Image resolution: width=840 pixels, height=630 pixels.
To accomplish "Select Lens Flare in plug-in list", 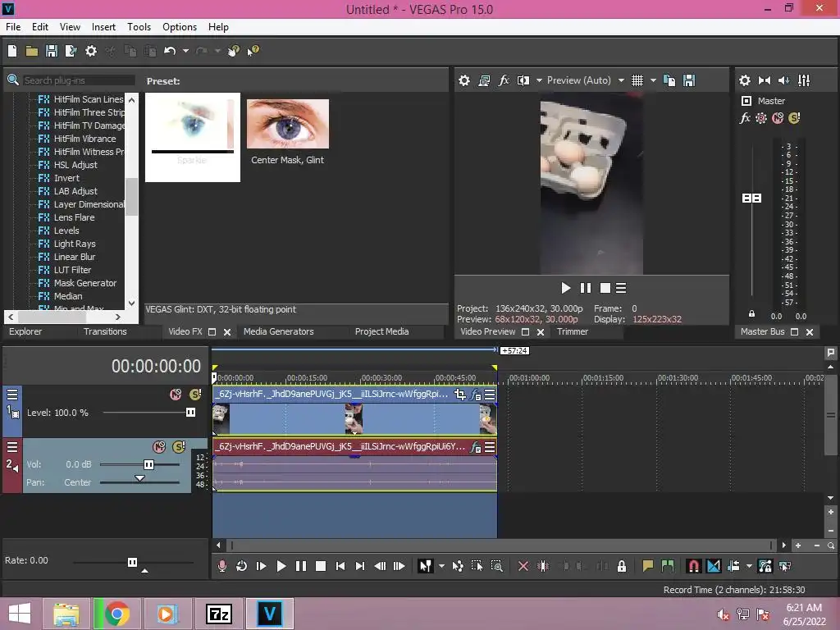I will (74, 217).
